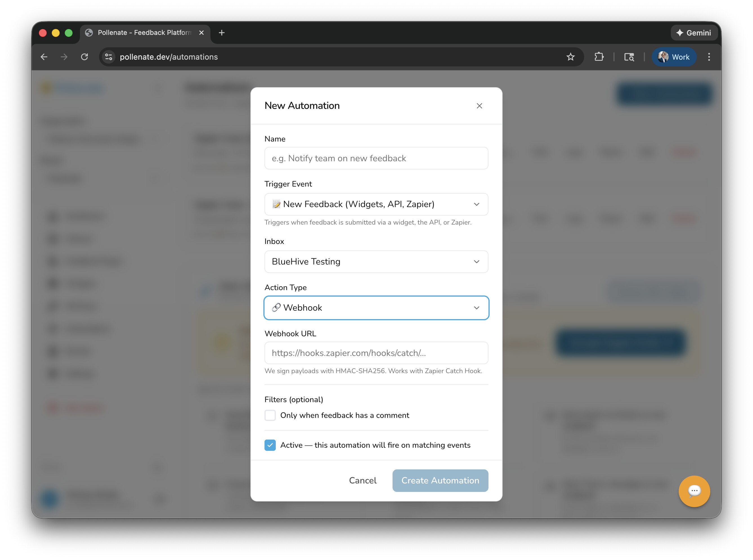
Task: Click the site info icon in address bar
Action: tap(109, 57)
